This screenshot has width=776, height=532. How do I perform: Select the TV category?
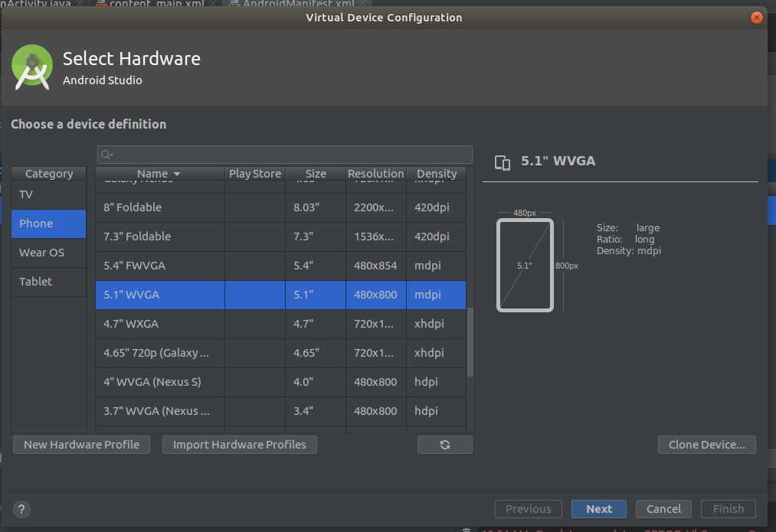[x=48, y=194]
